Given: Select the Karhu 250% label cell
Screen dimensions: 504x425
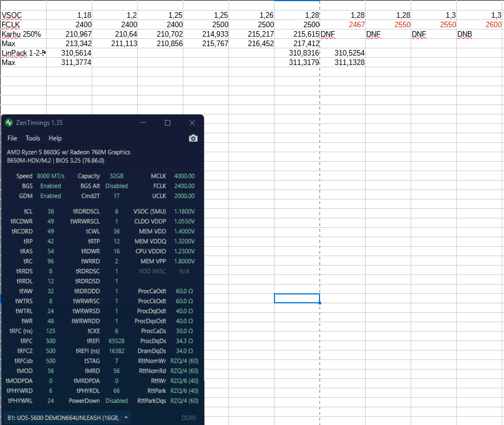Looking at the screenshot, I should click(x=23, y=34).
